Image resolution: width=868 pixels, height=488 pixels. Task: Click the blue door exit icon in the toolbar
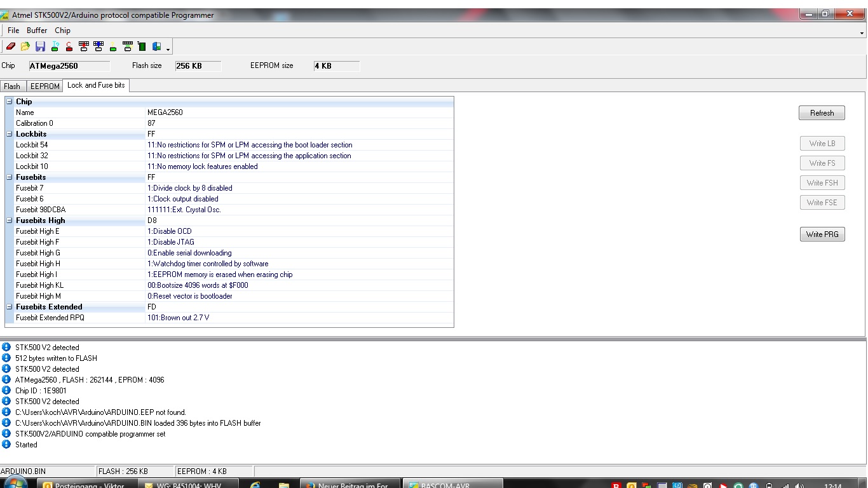coord(156,46)
